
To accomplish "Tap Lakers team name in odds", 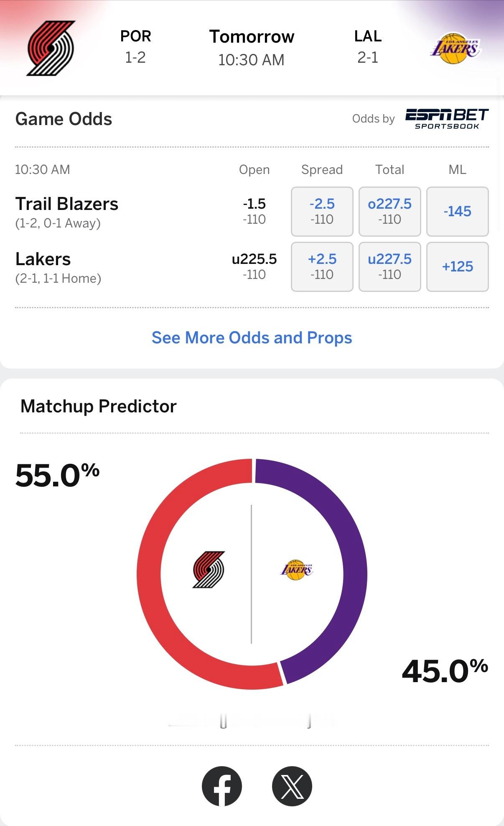I will [43, 259].
